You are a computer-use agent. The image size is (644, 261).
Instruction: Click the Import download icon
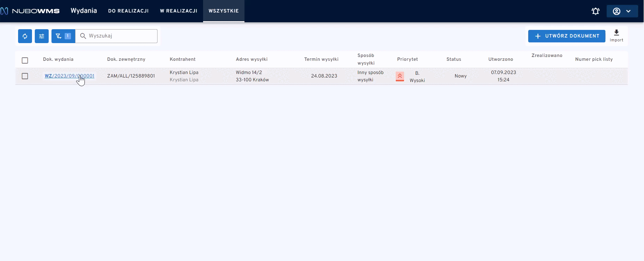[616, 33]
